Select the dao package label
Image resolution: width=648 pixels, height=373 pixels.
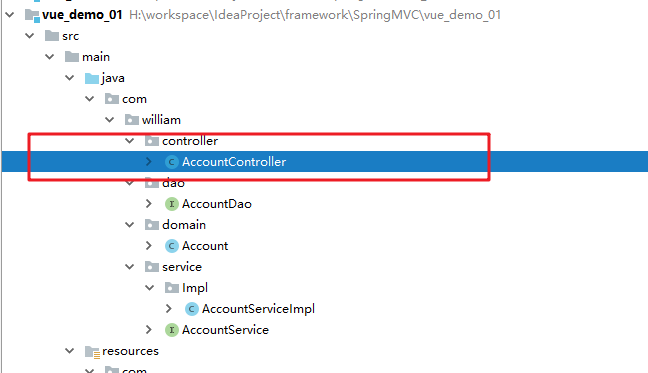click(173, 183)
